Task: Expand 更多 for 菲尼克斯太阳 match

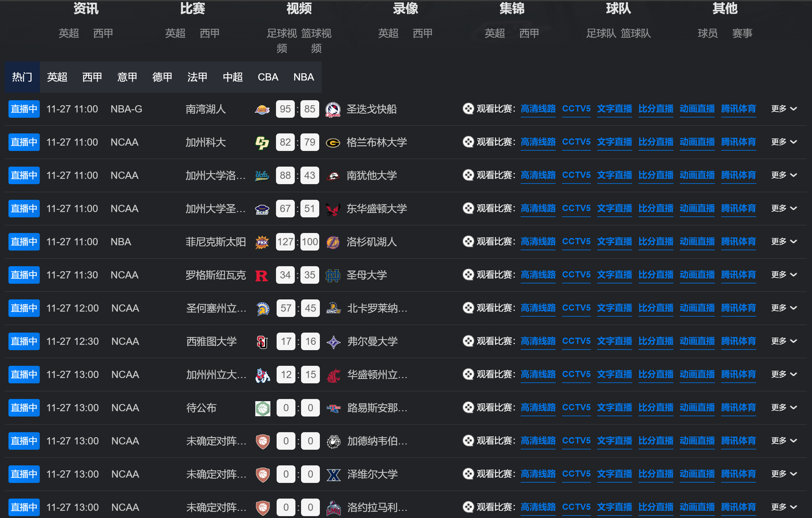Action: point(784,241)
